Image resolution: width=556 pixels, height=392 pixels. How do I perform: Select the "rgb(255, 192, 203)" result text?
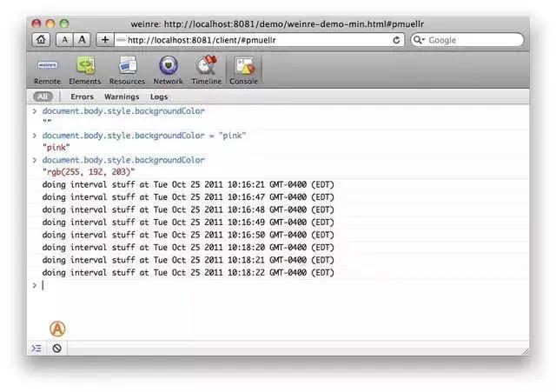89,172
